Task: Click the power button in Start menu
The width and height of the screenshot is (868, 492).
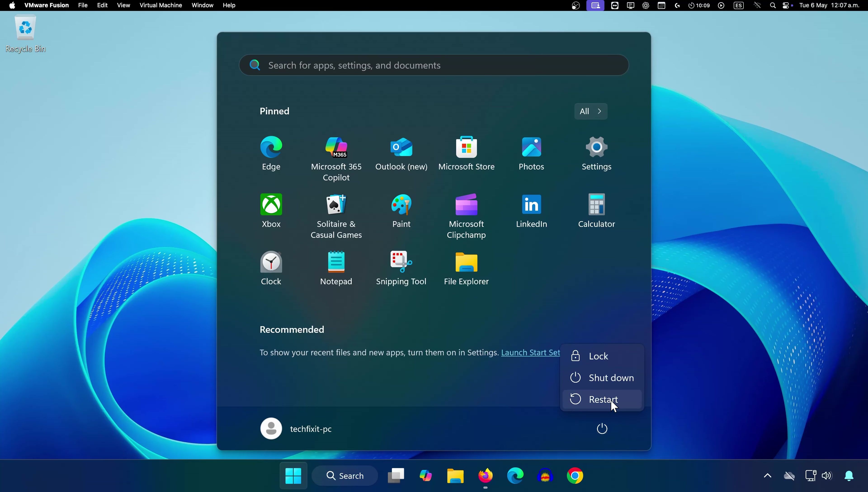Action: point(602,429)
